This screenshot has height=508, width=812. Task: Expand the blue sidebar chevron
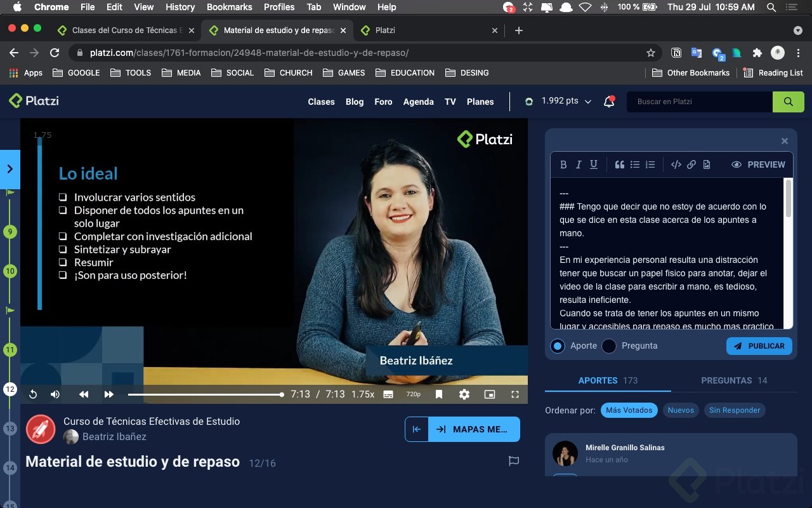coord(10,169)
